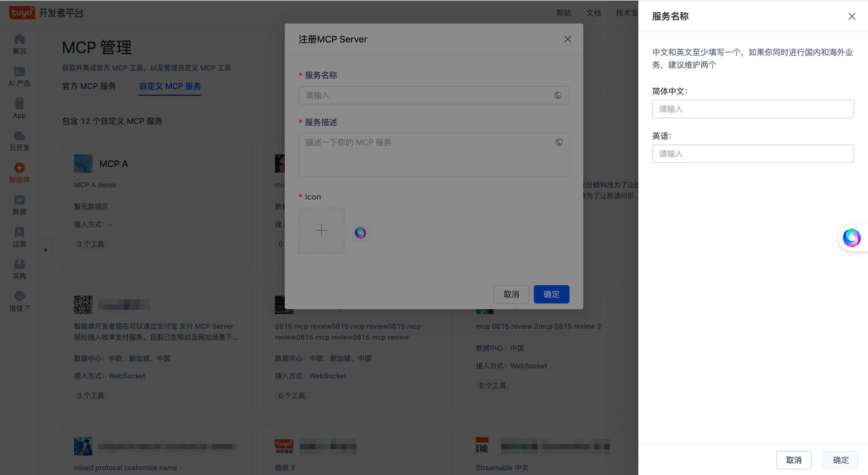Open the 文档 link in header
Image resolution: width=868 pixels, height=475 pixels.
pyautogui.click(x=593, y=13)
